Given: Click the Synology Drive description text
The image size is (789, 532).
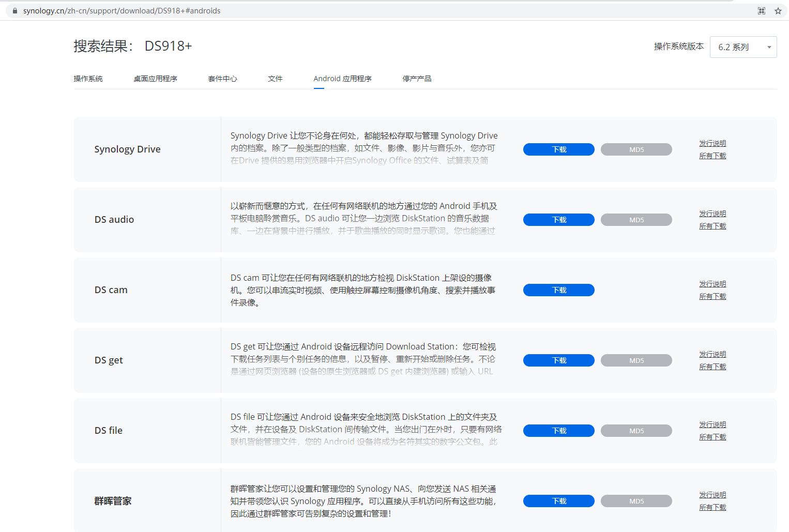Looking at the screenshot, I should 364,148.
